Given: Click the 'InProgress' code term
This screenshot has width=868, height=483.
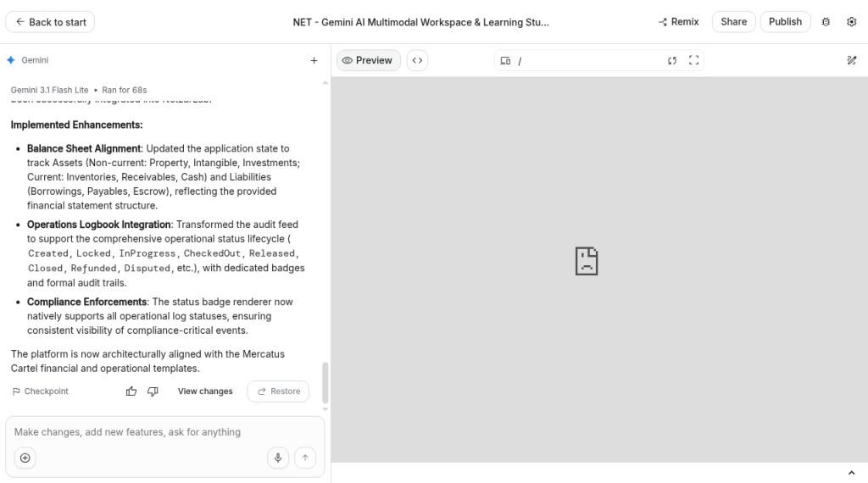Looking at the screenshot, I should pos(147,253).
